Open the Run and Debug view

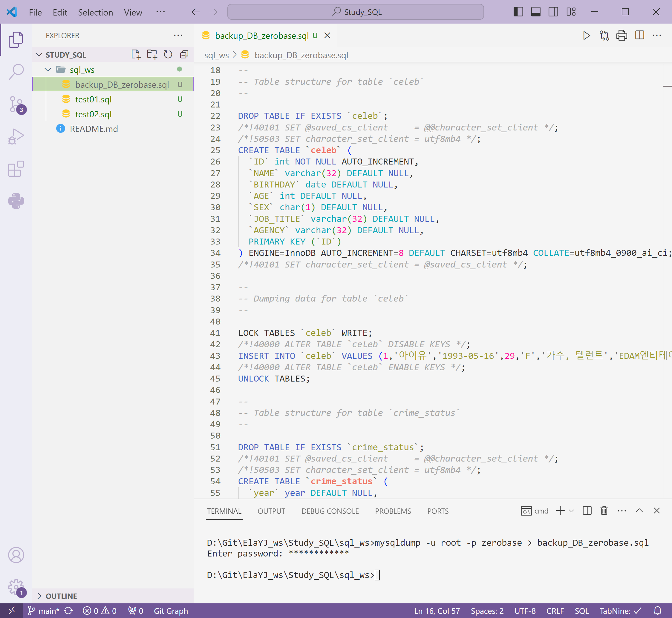coord(16,136)
